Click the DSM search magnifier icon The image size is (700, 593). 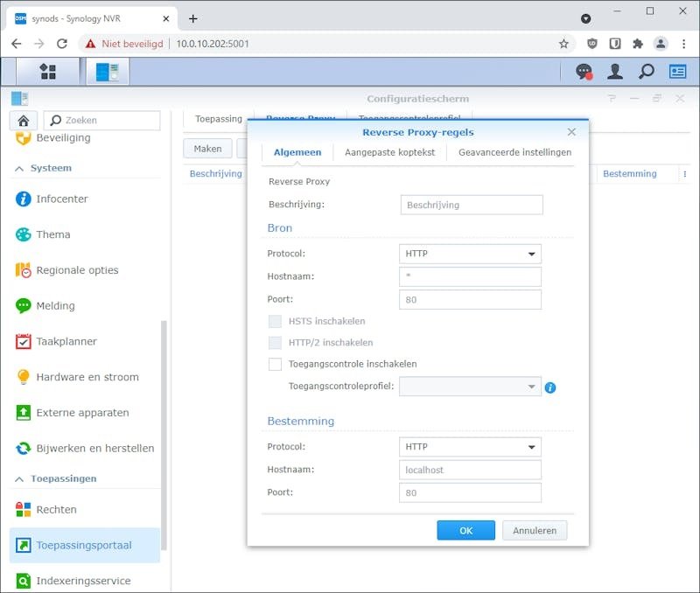tap(646, 72)
